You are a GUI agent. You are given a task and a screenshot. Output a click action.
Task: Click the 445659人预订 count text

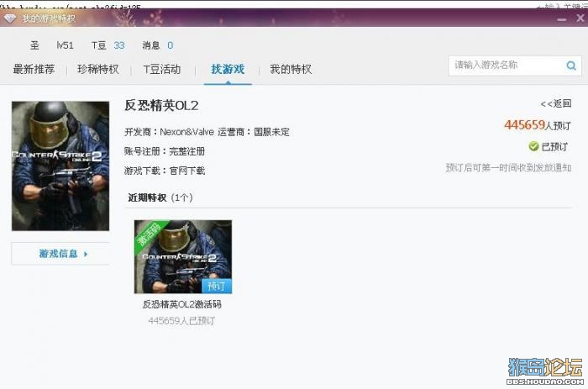538,125
